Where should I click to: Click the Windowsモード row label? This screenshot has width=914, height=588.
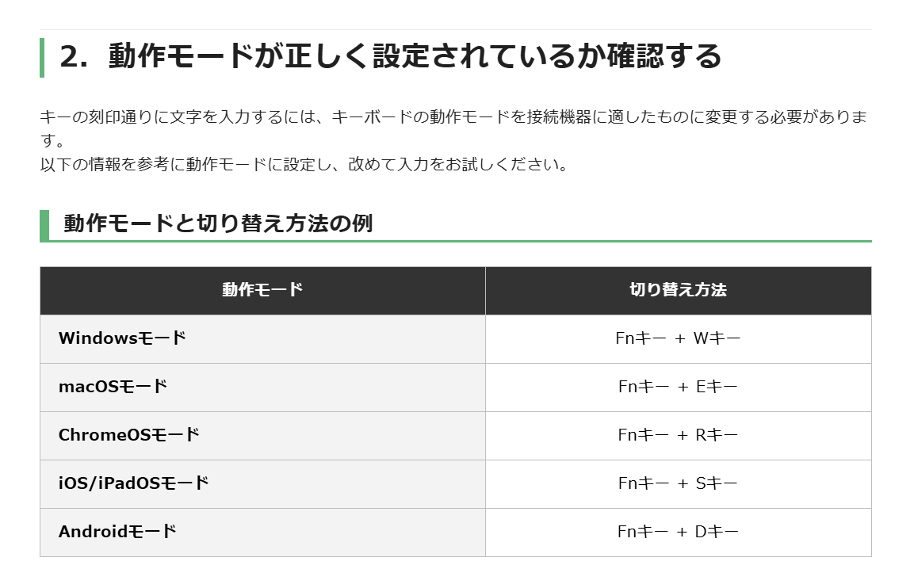[x=122, y=338]
